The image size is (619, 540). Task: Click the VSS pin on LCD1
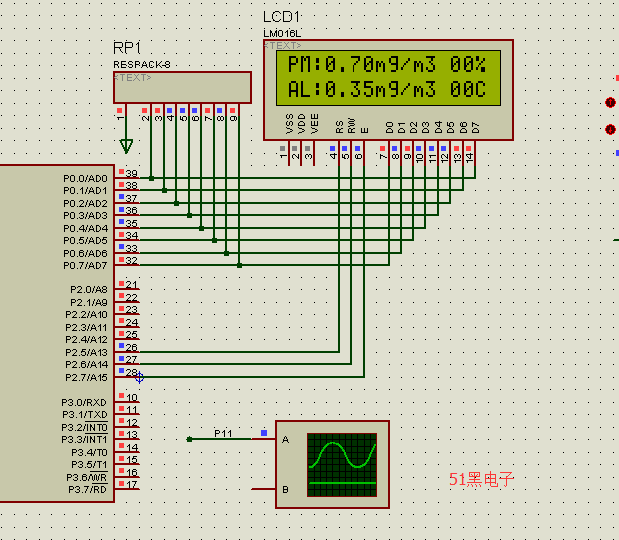coord(289,126)
